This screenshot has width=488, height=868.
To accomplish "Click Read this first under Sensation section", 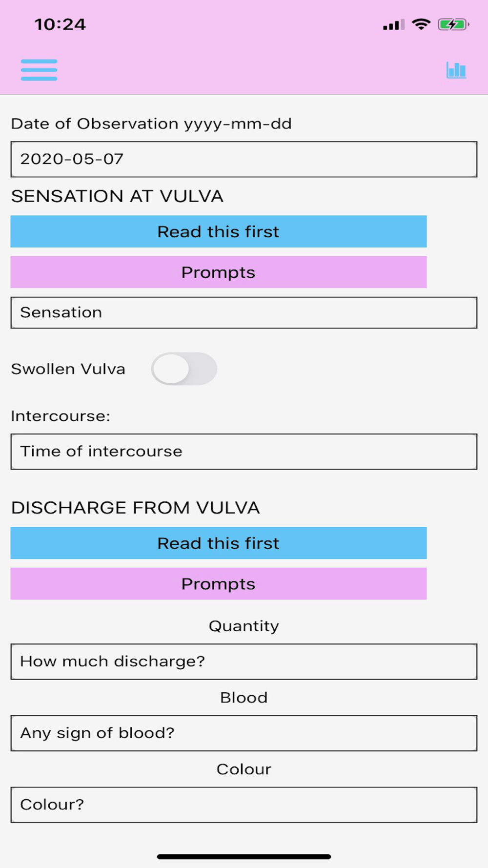I will 218,231.
